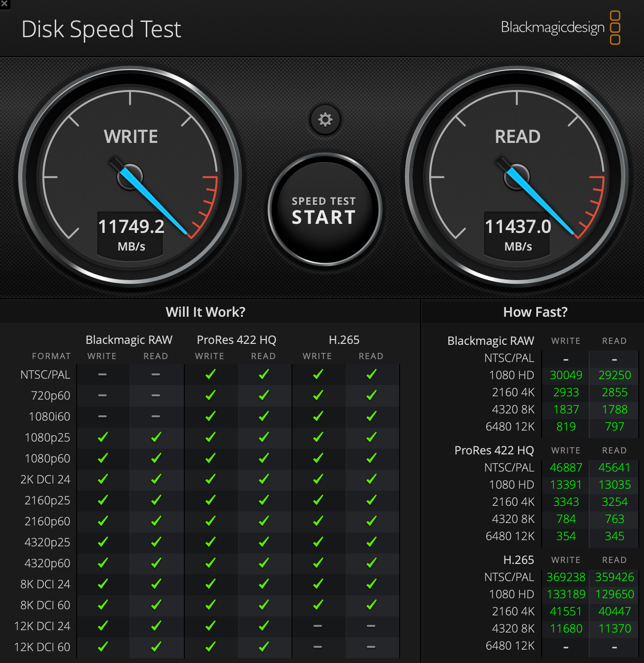
Task: Click H.265 NTSC/PAL write value 369238
Action: point(566,577)
